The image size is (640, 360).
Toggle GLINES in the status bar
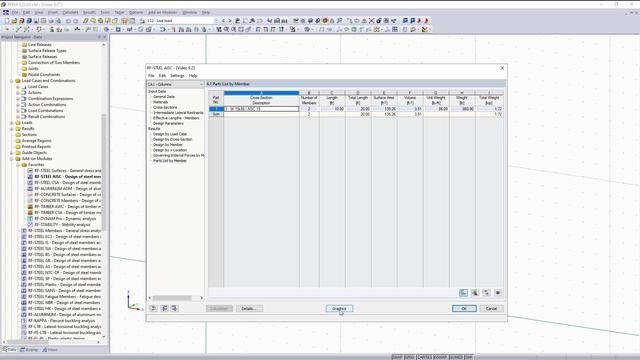pos(456,357)
